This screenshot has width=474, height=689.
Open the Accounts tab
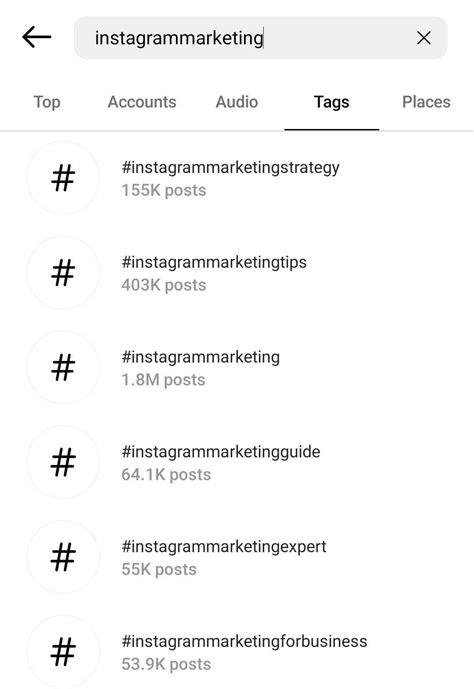pos(142,102)
